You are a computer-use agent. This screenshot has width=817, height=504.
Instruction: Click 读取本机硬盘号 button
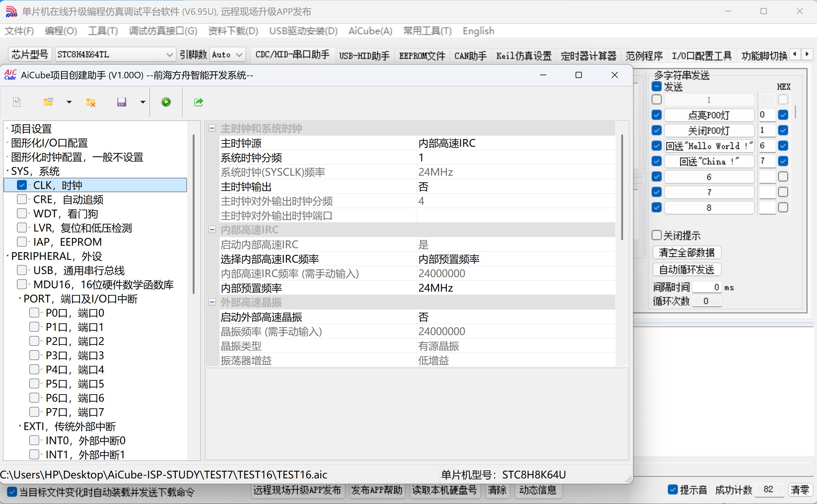[x=445, y=490]
